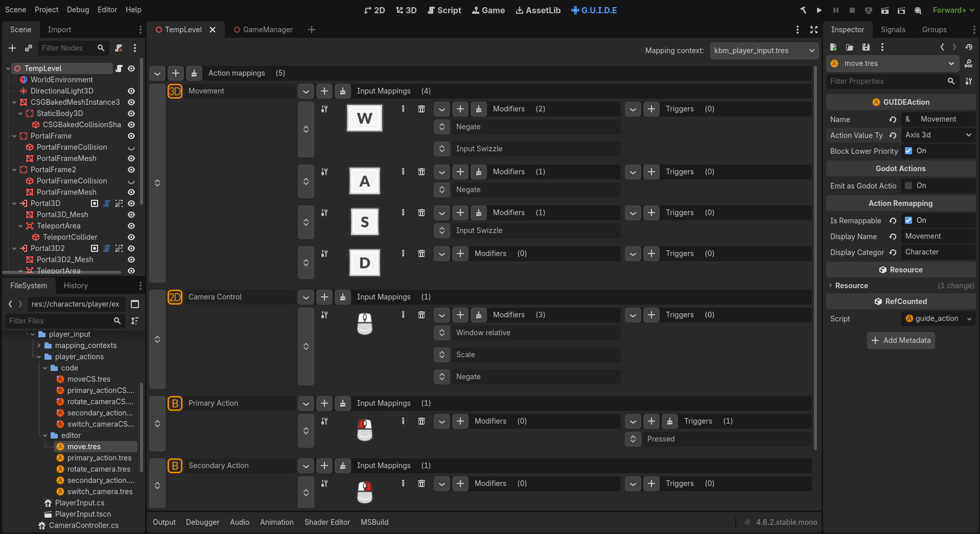Save the current resource in Inspector
Screen dimensions: 980x534
point(866,47)
